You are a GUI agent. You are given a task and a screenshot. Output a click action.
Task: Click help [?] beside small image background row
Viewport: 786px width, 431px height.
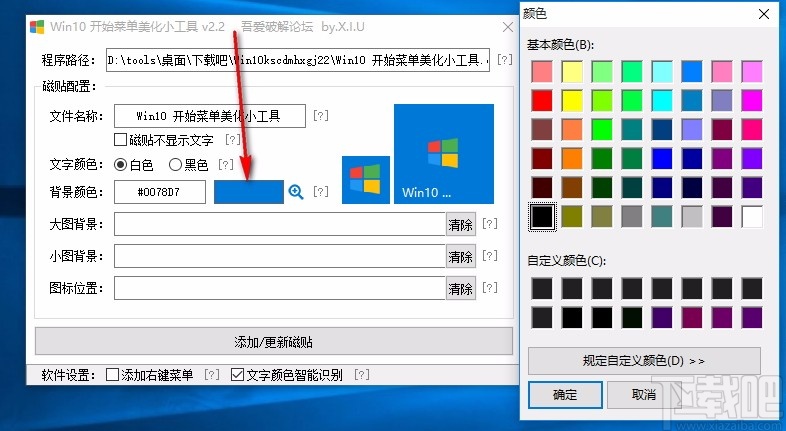(490, 256)
